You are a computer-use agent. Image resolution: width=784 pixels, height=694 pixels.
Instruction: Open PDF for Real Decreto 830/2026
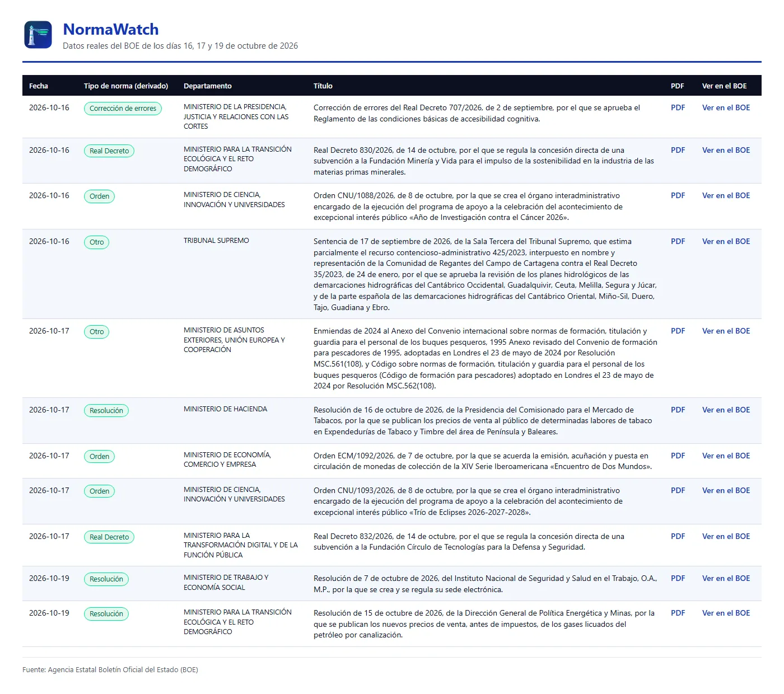(678, 150)
